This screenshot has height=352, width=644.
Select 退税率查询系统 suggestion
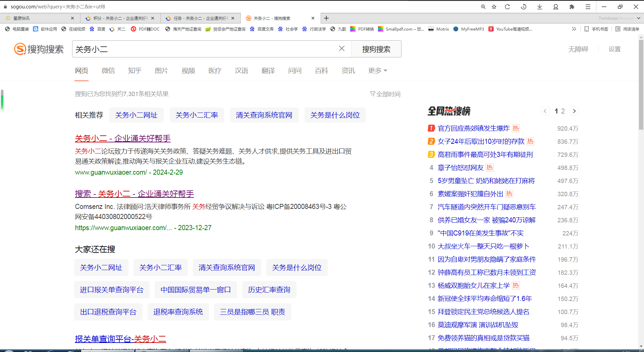coord(178,312)
